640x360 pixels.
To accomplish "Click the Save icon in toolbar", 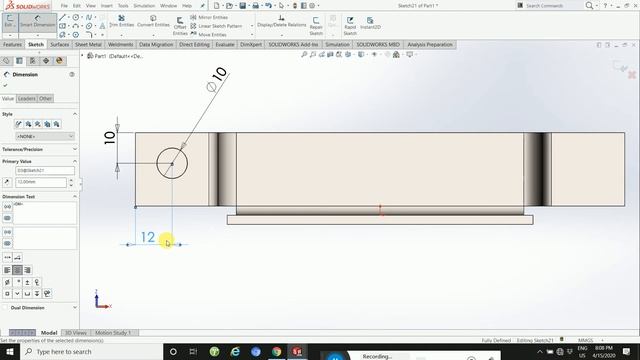I will (x=242, y=6).
